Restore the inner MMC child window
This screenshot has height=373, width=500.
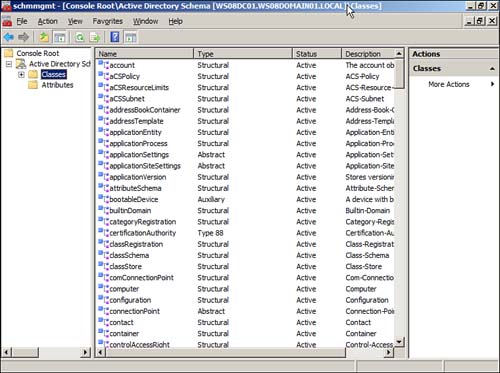(x=480, y=21)
